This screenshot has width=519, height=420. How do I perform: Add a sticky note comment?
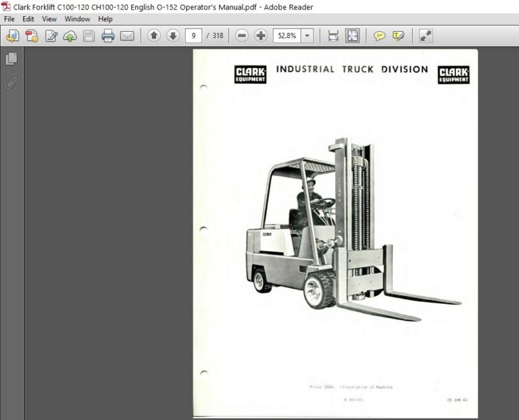pyautogui.click(x=379, y=36)
